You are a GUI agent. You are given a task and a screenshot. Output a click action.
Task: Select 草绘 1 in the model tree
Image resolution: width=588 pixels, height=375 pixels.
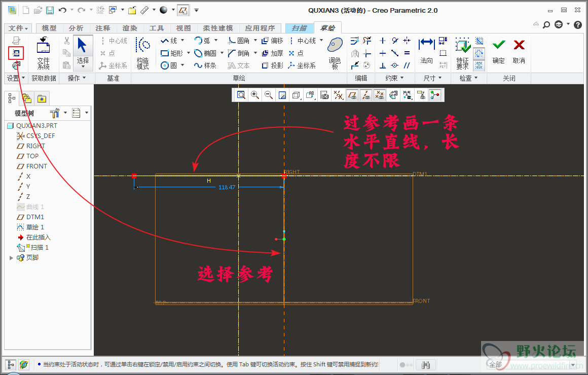[x=31, y=227]
